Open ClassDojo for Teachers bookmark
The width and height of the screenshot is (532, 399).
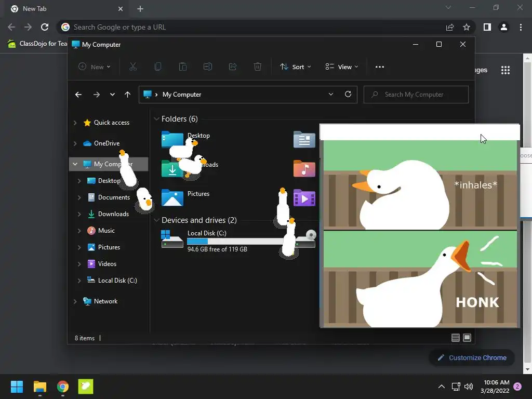37,44
